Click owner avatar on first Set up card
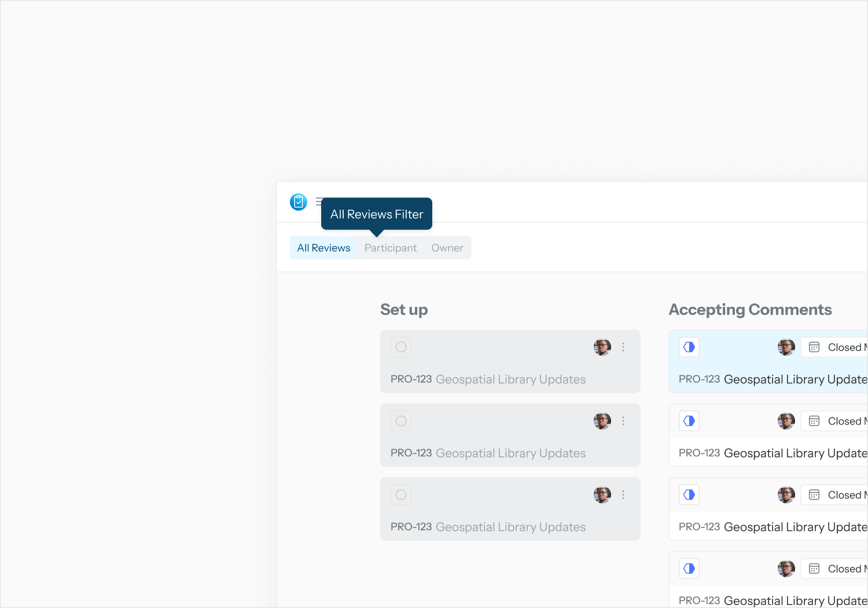Viewport: 868px width, 608px height. pyautogui.click(x=602, y=347)
